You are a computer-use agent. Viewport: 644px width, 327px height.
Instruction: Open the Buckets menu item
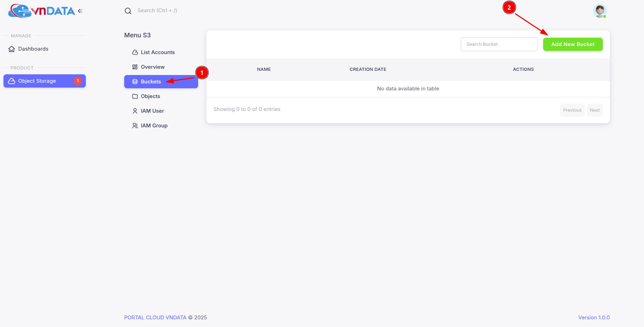[151, 82]
